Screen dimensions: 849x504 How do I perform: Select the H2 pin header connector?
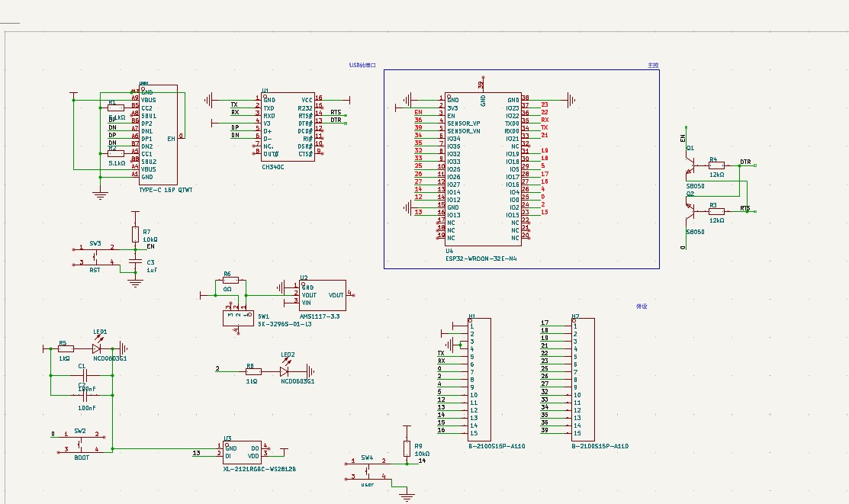click(x=583, y=379)
